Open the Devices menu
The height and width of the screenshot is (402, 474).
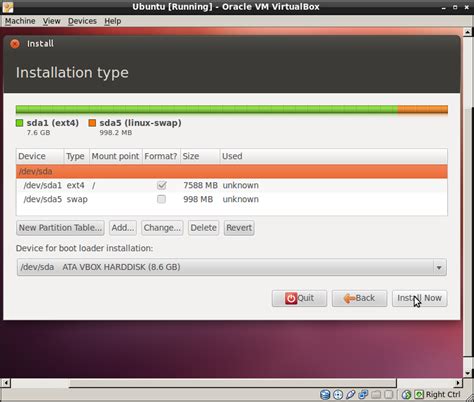click(x=82, y=21)
